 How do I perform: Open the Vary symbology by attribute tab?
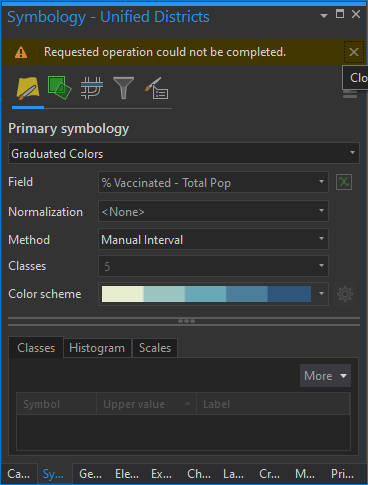tap(60, 88)
